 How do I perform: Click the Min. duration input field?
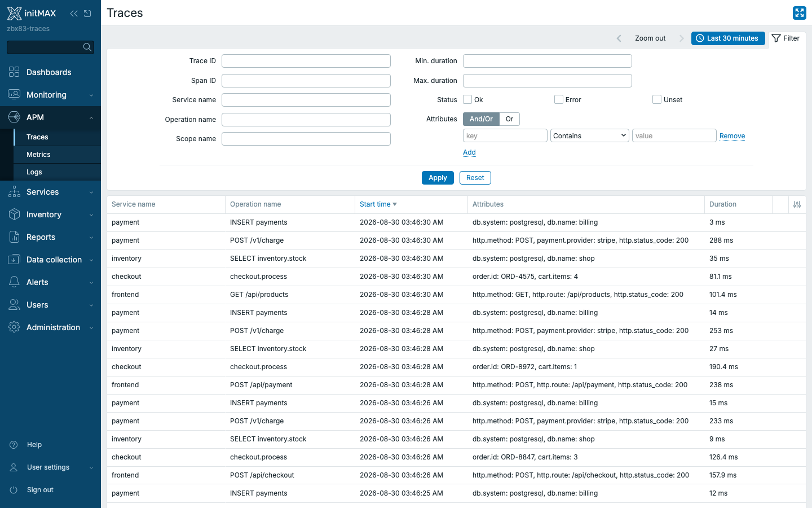point(548,61)
